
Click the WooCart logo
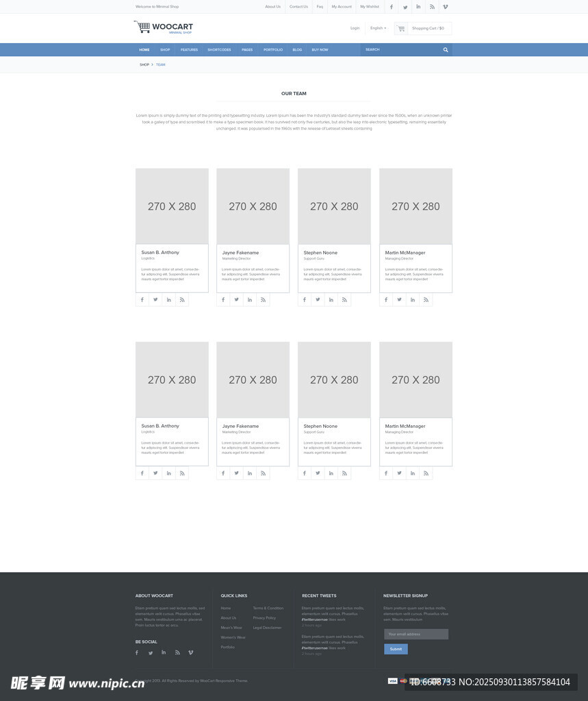(x=164, y=27)
